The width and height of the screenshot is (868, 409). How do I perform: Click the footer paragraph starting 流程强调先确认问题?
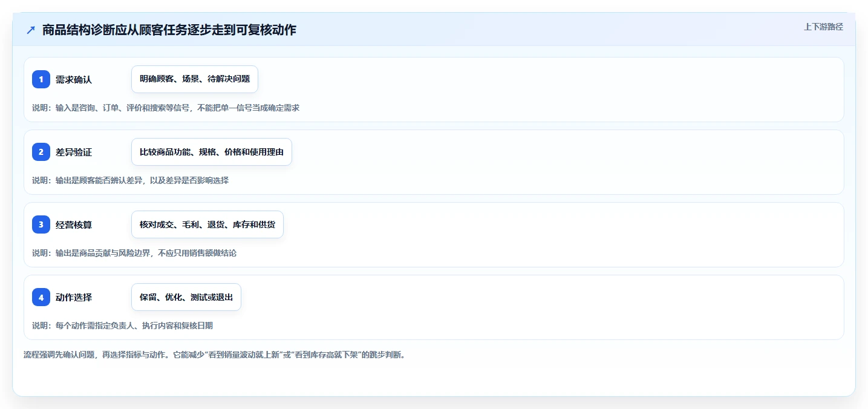[x=214, y=355]
